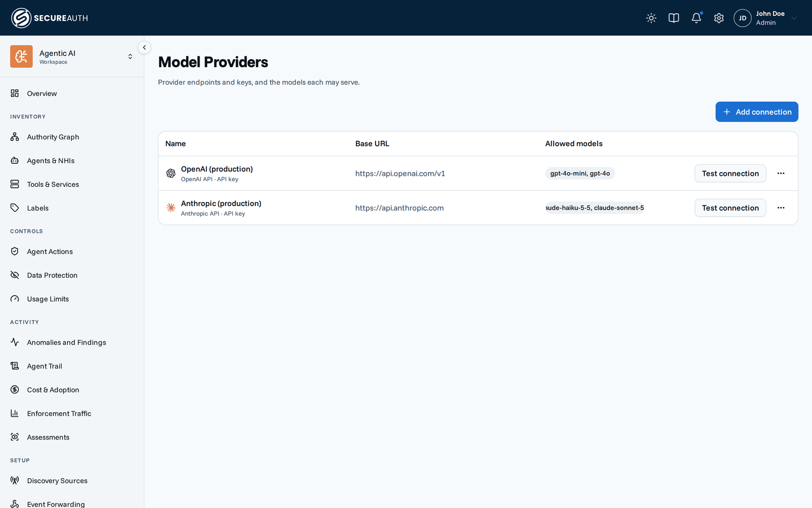Click the claude-haiku, claude-sonnet models badge
This screenshot has width=812, height=508.
coord(595,208)
